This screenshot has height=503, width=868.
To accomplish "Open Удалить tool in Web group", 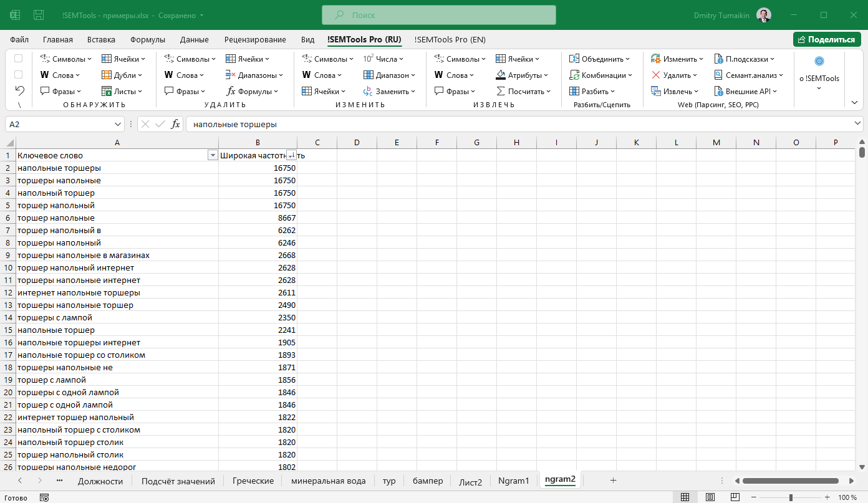I will click(674, 75).
